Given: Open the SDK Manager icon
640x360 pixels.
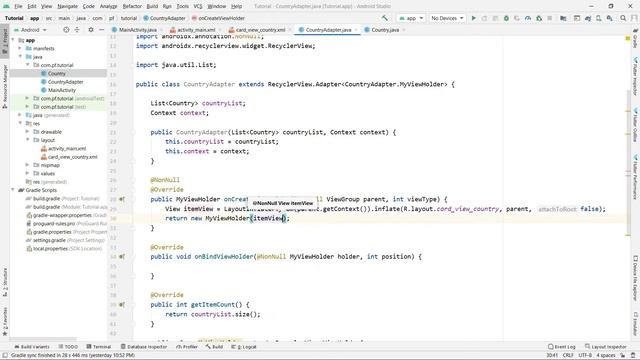Looking at the screenshot, I should click(x=609, y=18).
